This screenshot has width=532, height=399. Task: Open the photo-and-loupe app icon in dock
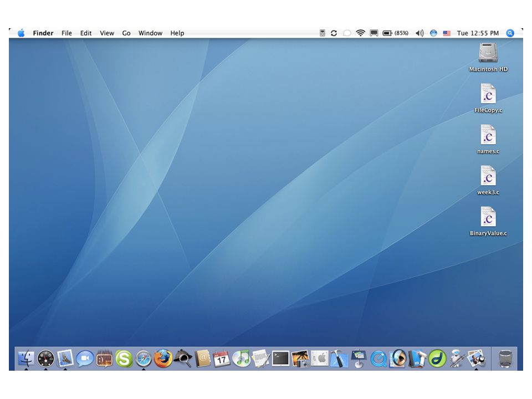pyautogui.click(x=477, y=359)
